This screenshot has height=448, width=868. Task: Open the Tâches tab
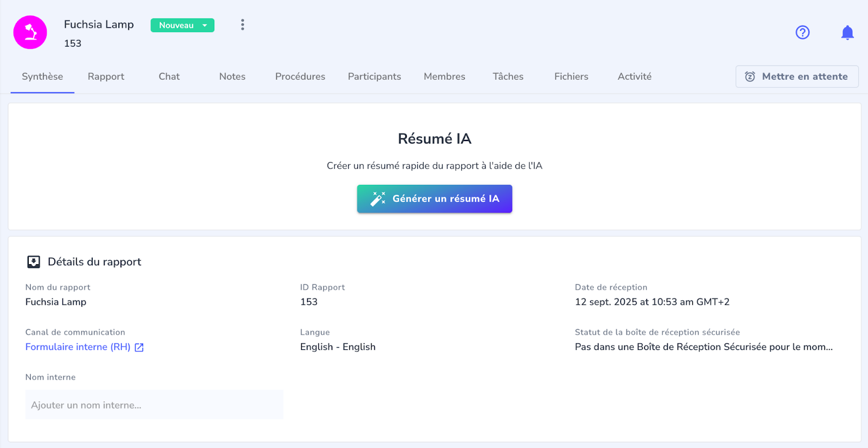tap(508, 76)
